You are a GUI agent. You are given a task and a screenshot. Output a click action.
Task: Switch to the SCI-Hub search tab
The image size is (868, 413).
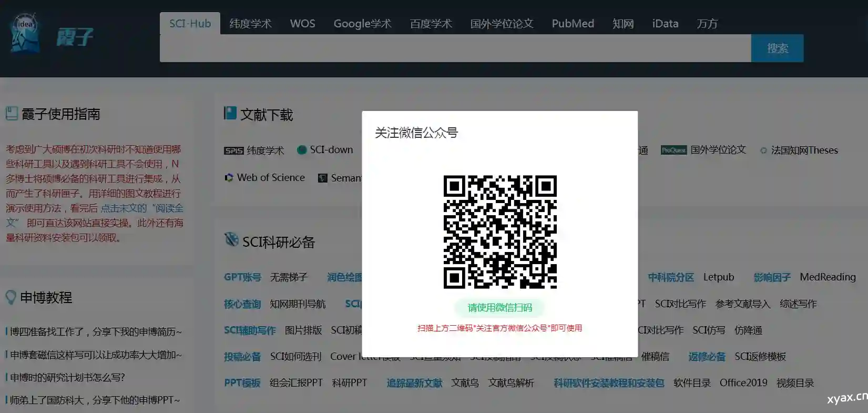(x=190, y=24)
